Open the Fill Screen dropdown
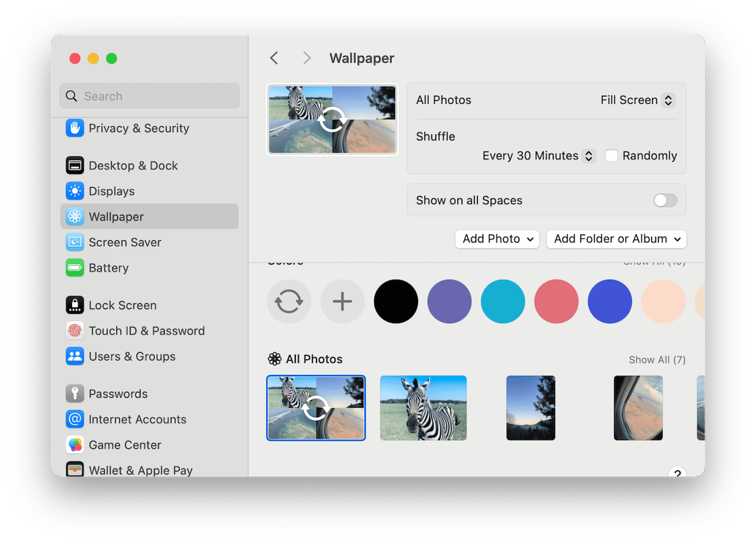 (x=637, y=100)
